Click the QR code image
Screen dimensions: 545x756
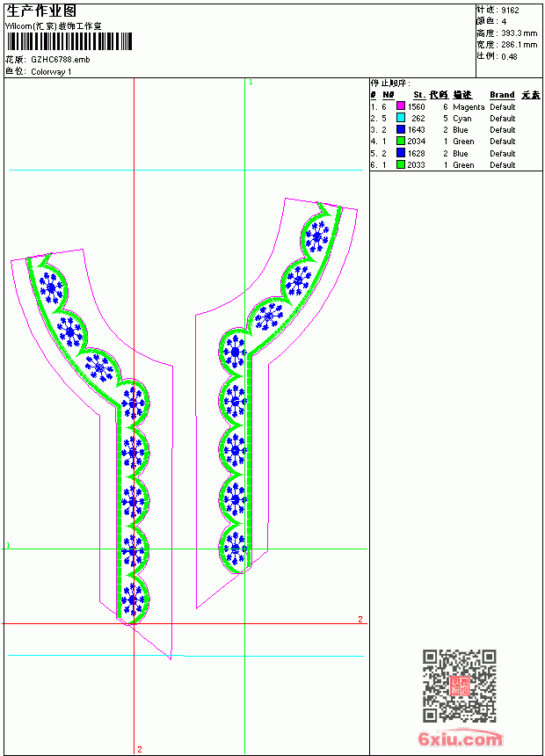[x=460, y=686]
